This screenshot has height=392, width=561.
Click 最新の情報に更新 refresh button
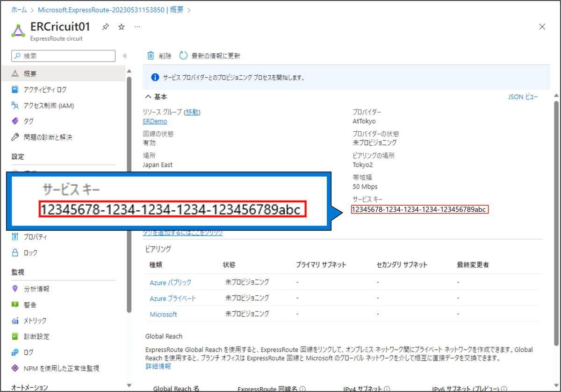coord(210,56)
